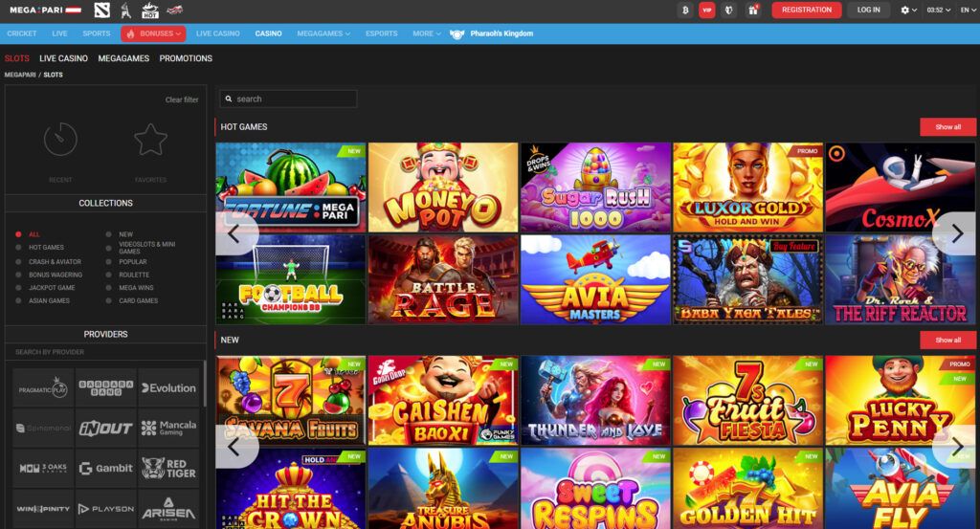This screenshot has width=980, height=529.
Task: Go to previous New games slide
Action: click(x=234, y=447)
